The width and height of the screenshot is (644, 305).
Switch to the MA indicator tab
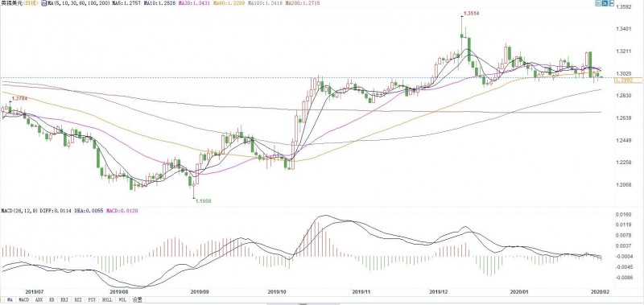[10, 300]
